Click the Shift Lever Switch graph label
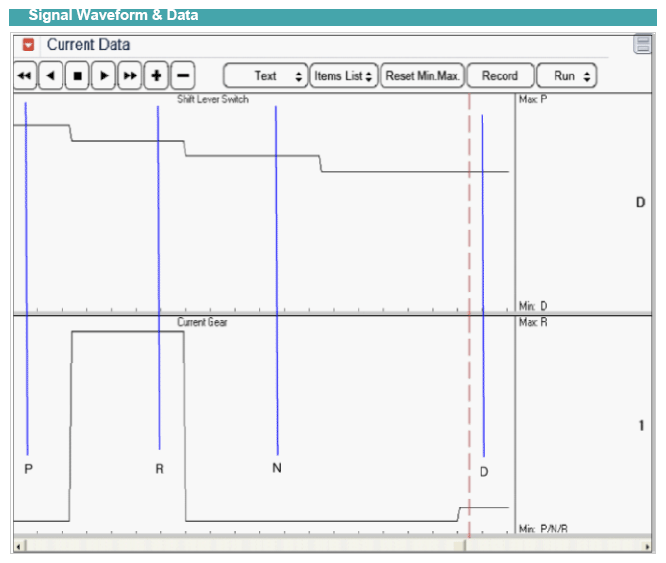 coord(213,99)
